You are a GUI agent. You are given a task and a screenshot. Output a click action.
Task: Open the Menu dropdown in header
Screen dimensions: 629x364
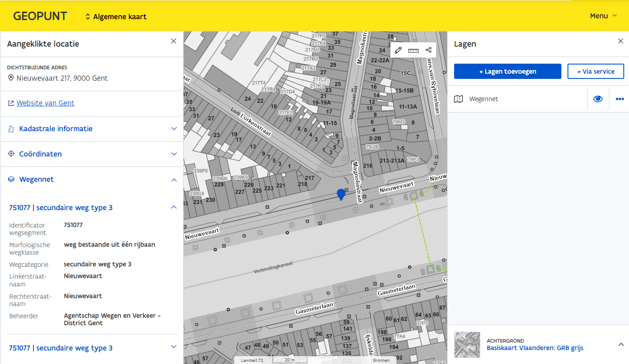click(x=603, y=16)
